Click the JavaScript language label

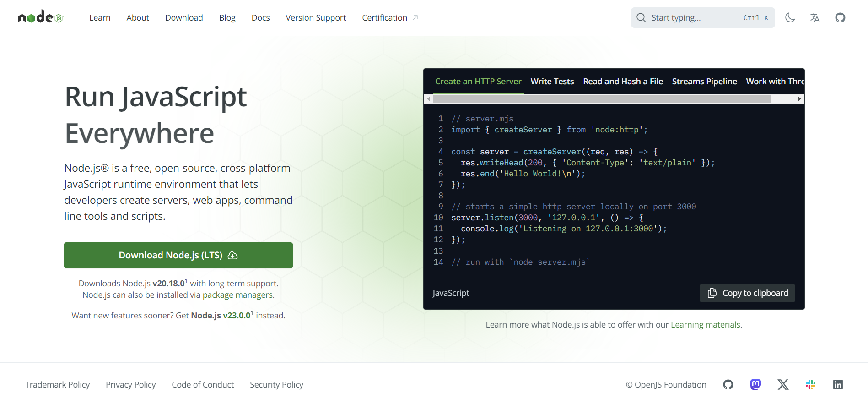[x=451, y=293]
